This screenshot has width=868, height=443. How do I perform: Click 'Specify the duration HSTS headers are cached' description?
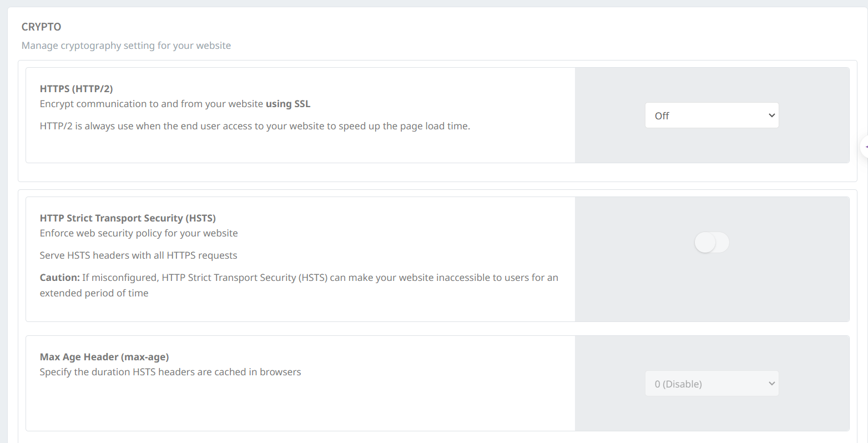click(170, 372)
